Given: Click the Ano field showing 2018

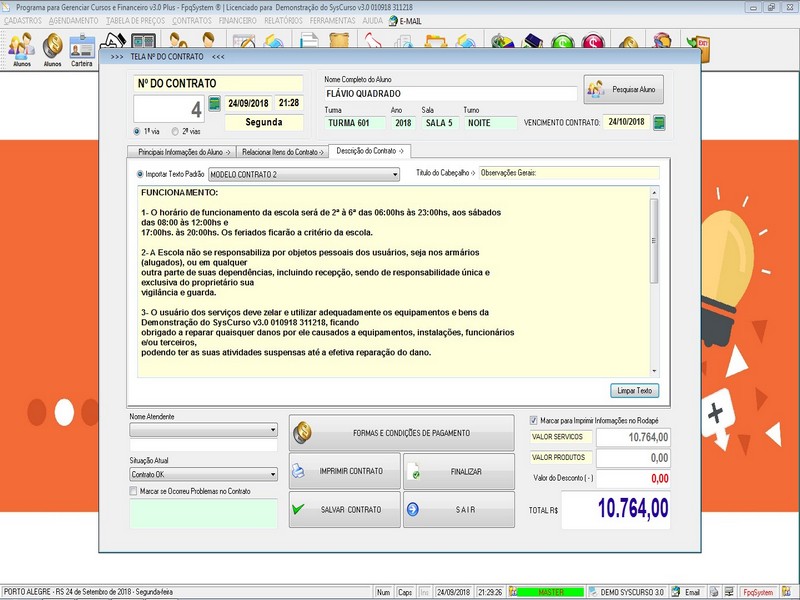Looking at the screenshot, I should click(x=403, y=123).
